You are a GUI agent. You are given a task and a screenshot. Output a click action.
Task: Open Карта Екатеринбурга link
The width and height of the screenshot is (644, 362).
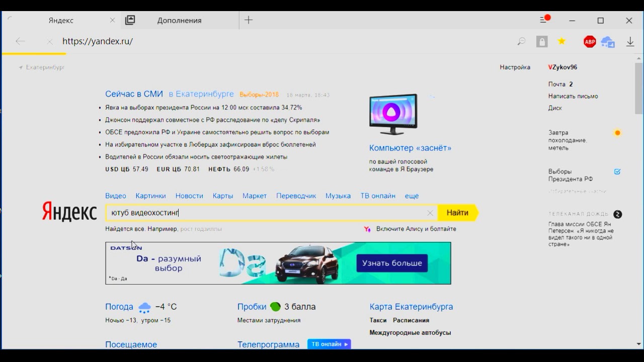pos(411,307)
